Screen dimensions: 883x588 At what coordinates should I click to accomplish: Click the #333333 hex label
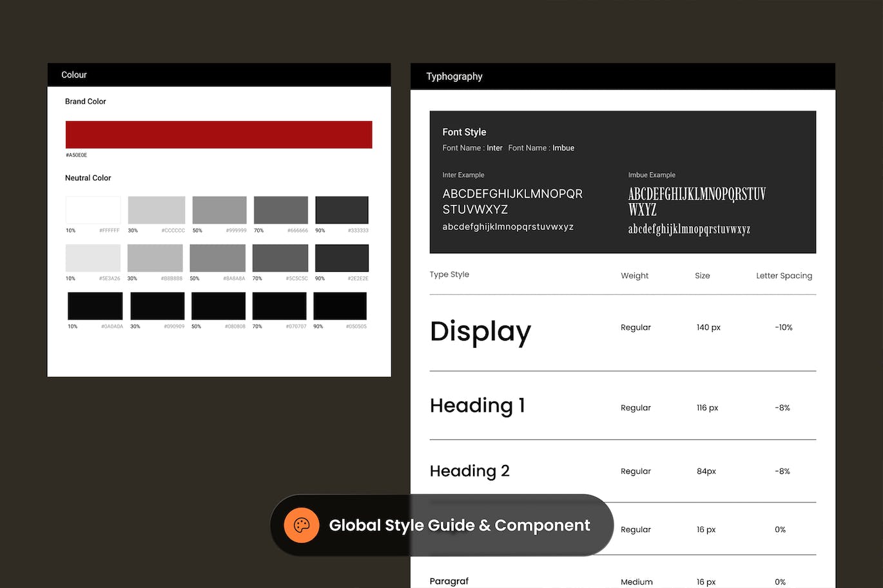pyautogui.click(x=358, y=231)
